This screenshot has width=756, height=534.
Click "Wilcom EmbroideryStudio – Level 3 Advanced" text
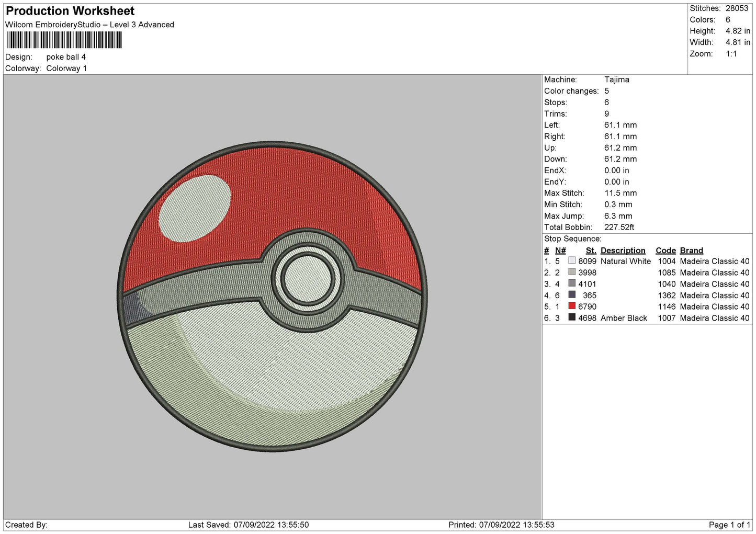(89, 25)
